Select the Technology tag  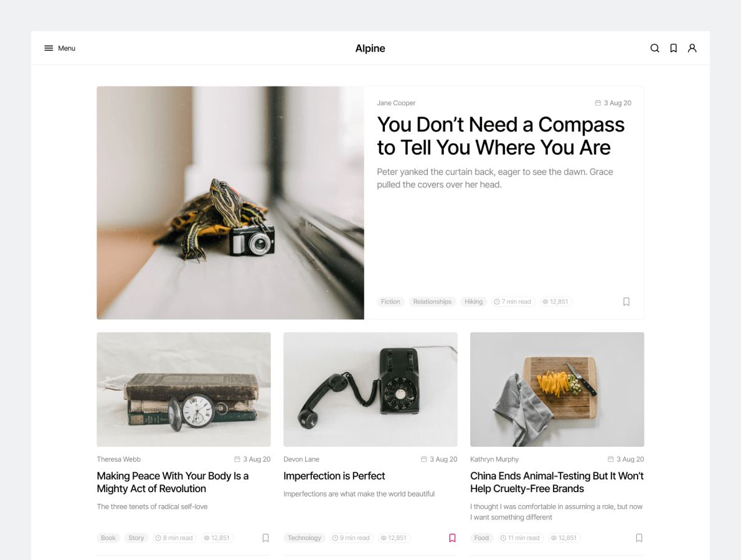[304, 538]
